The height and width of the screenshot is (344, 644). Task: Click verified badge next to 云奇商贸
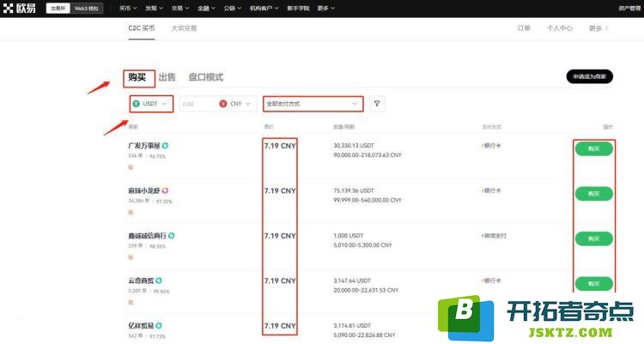coord(159,281)
